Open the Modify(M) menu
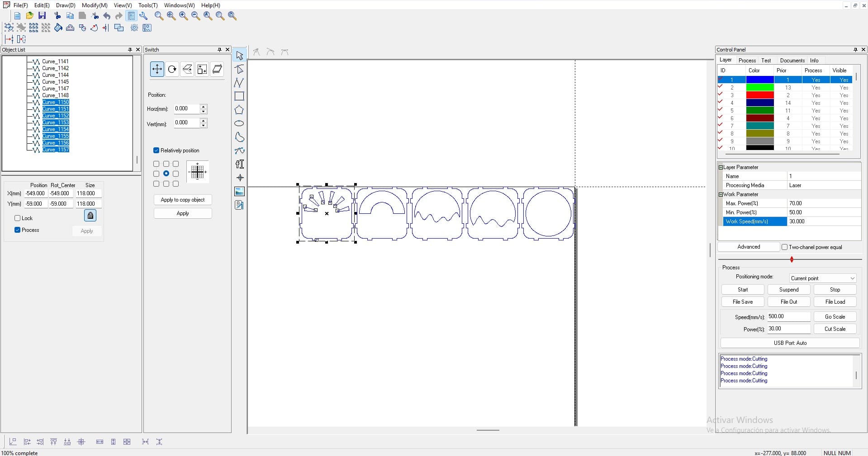 [95, 5]
